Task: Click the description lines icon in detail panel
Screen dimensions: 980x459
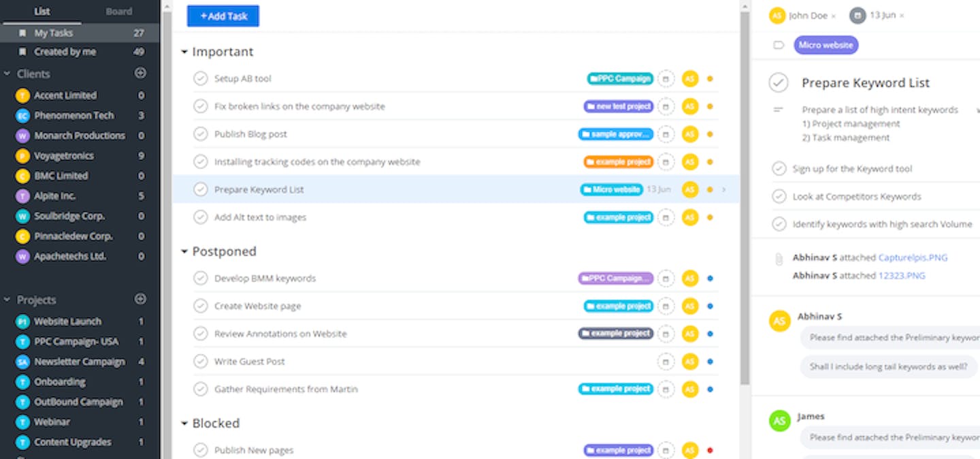Action: coord(779,109)
